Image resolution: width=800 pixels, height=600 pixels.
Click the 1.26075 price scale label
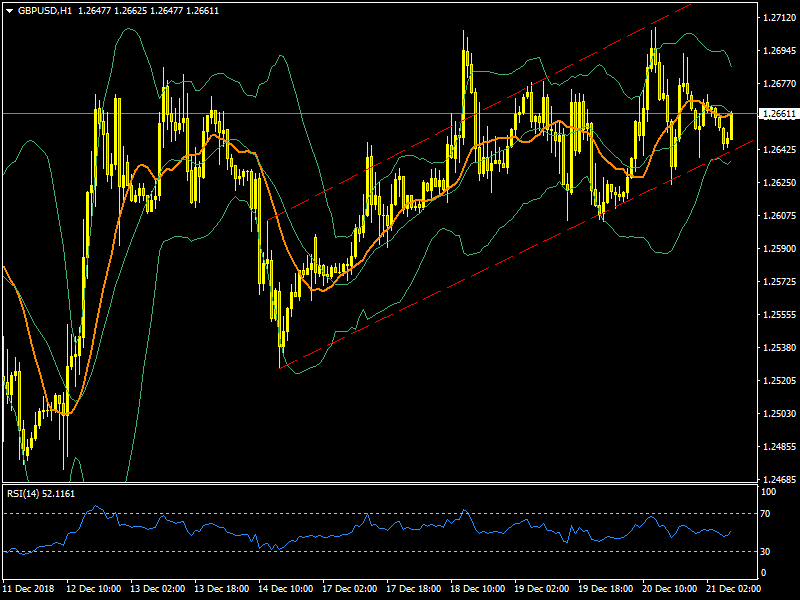click(777, 216)
